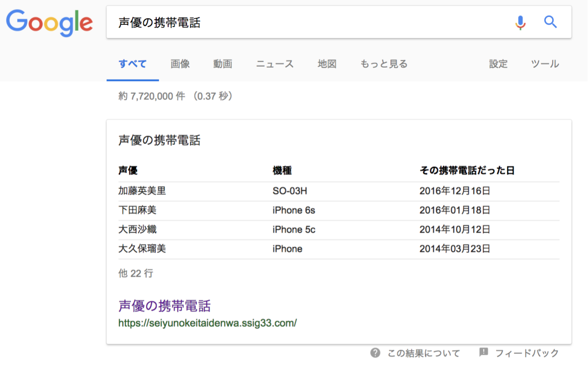Click the Google logo
Viewport: 588px width, 366px height.
[49, 23]
